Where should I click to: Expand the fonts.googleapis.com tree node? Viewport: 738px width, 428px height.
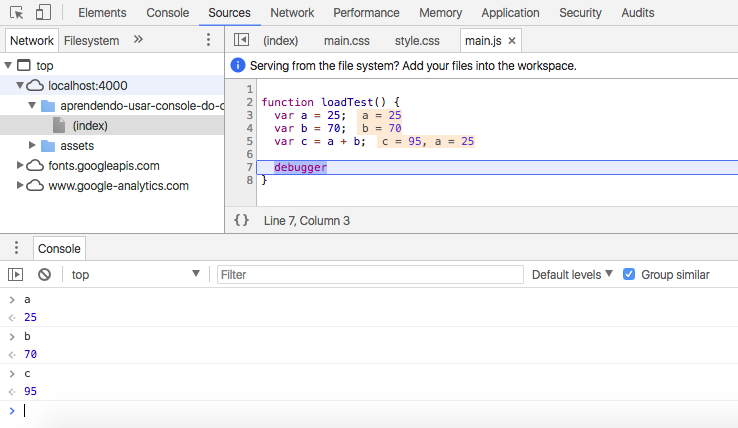point(21,166)
